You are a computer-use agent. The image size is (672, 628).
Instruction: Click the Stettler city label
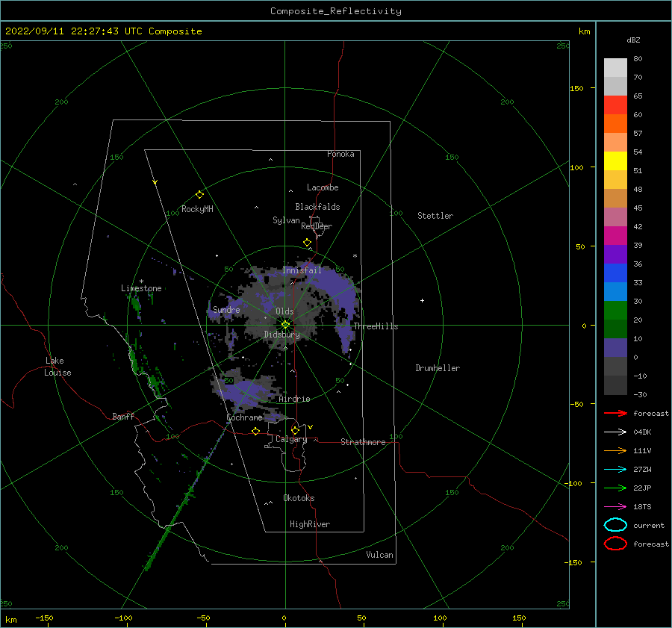(x=435, y=216)
